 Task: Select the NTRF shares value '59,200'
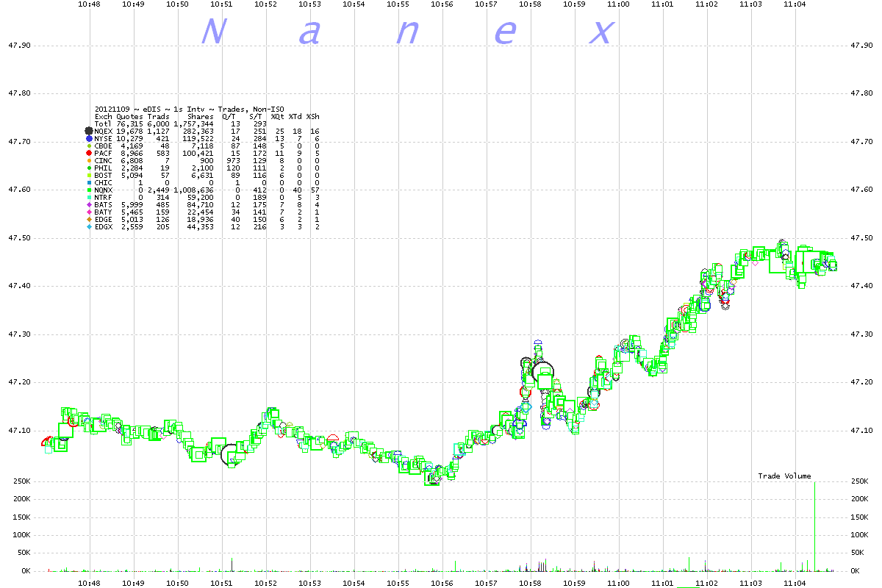point(201,197)
